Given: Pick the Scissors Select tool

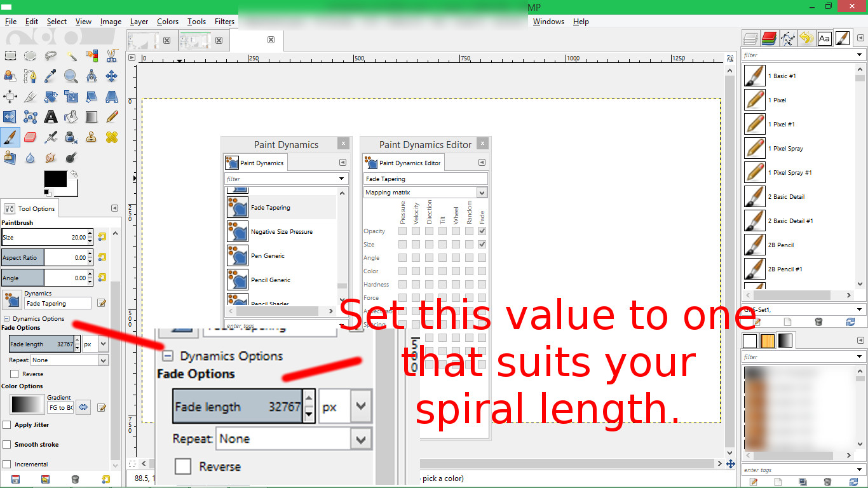Looking at the screenshot, I should click(112, 56).
